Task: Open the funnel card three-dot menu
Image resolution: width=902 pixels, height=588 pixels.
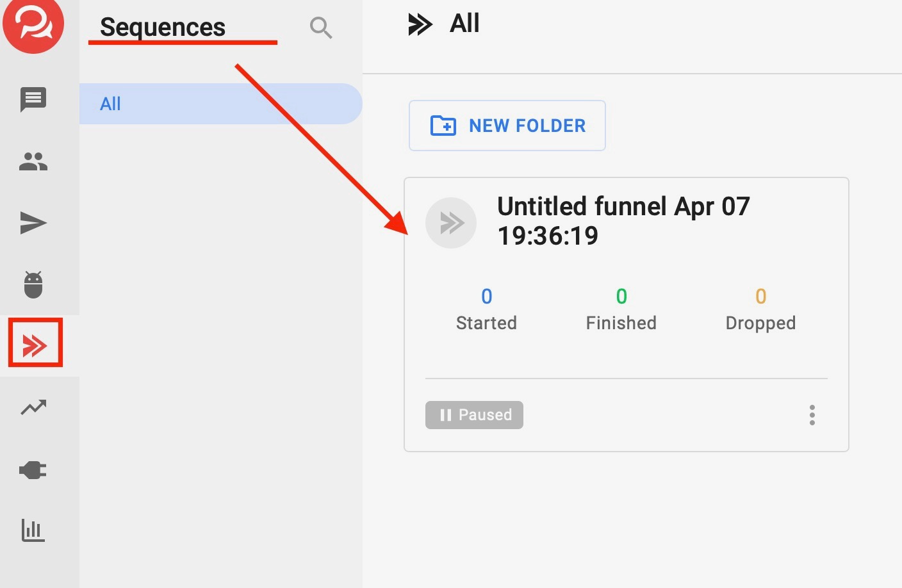Action: (812, 415)
